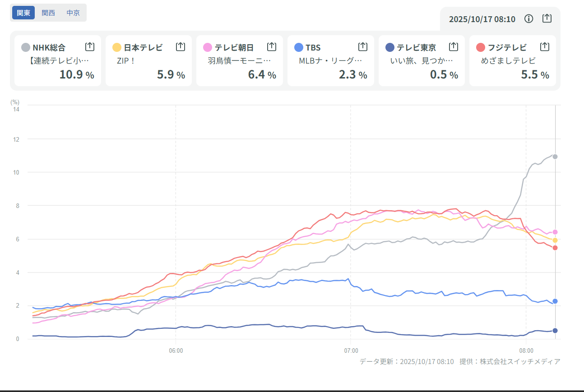Toggle NHK総合 gray legend dot
Viewport: 584px width, 392px height.
pyautogui.click(x=26, y=47)
